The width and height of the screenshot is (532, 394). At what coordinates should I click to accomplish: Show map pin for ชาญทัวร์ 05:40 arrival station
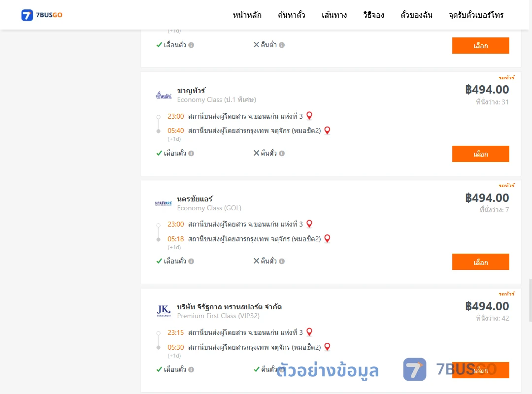[327, 131]
